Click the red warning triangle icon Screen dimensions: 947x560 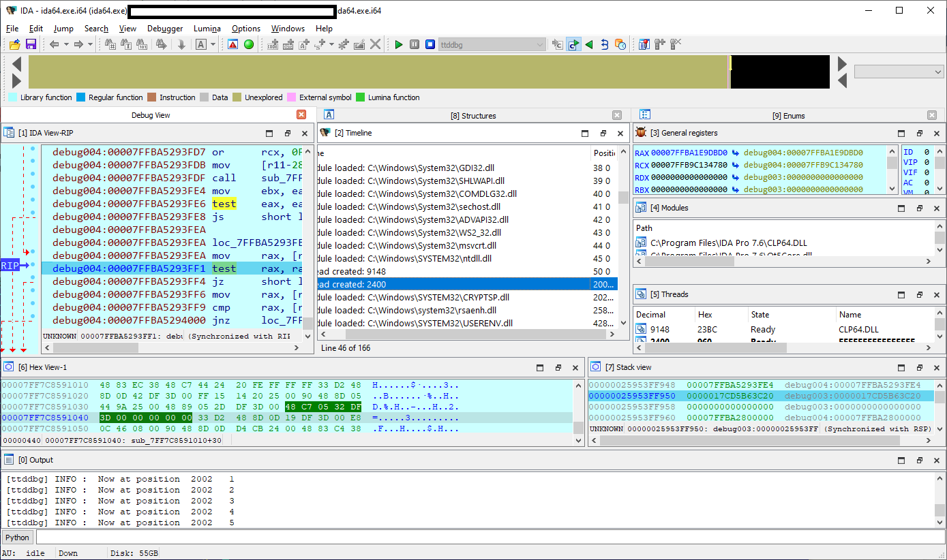coord(233,44)
